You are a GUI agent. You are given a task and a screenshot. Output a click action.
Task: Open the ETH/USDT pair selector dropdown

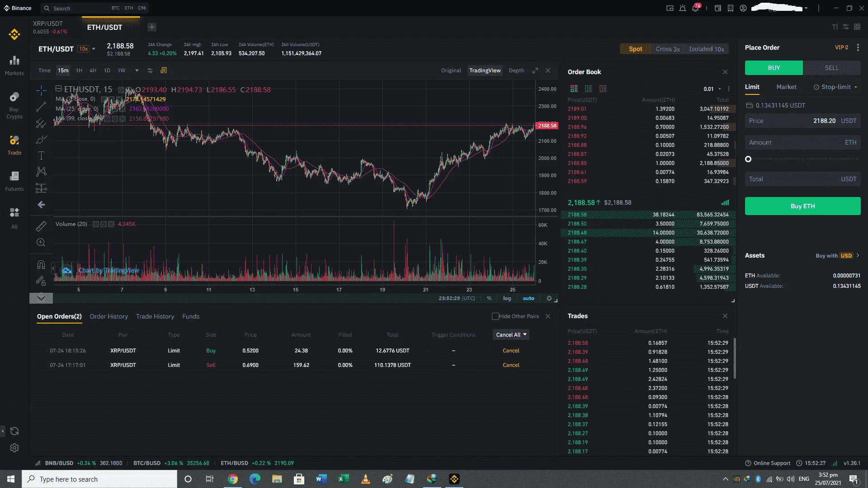[x=94, y=49]
